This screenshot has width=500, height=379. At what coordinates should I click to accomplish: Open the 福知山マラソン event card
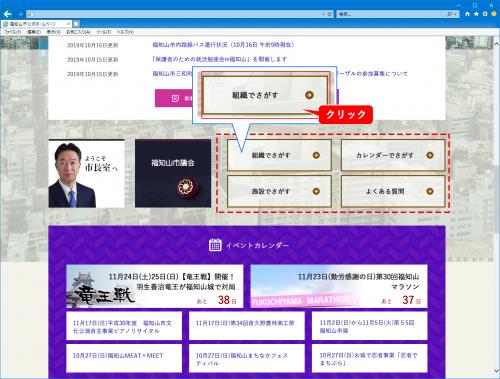point(339,286)
